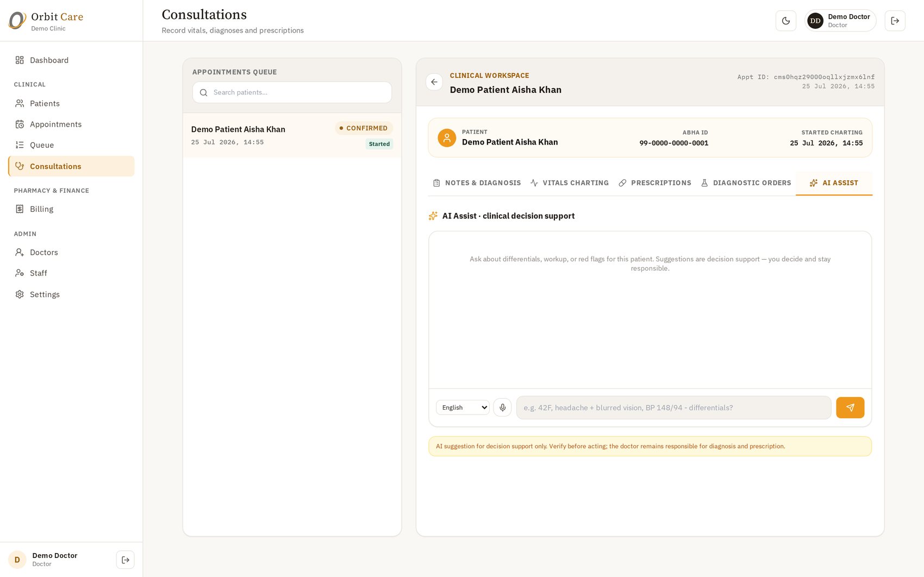The width and height of the screenshot is (924, 577).
Task: Open Staff admin page
Action: pyautogui.click(x=71, y=273)
